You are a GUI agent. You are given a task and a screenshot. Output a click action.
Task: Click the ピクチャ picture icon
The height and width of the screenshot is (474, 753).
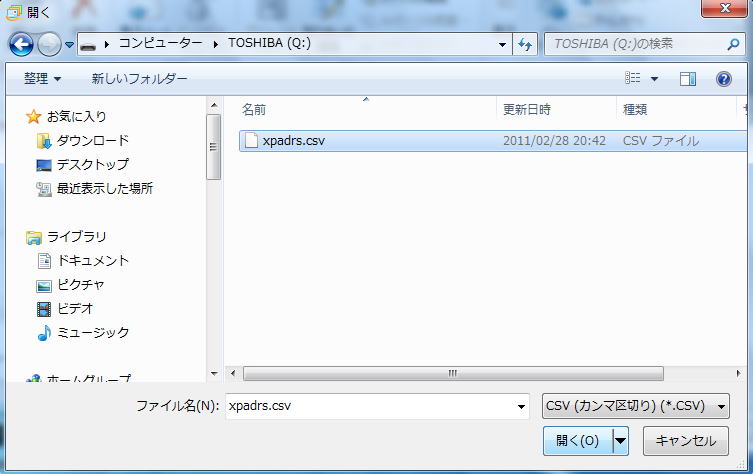[x=44, y=286]
